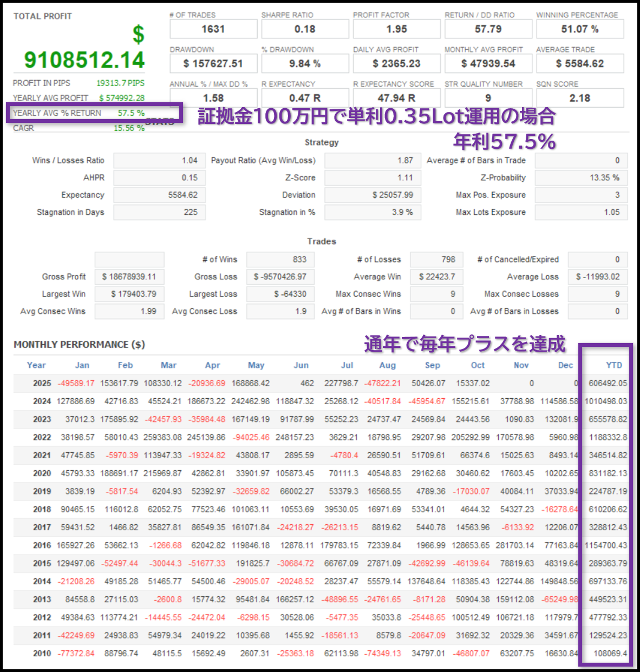The width and height of the screenshot is (640, 672).
Task: Select the Sharpe Ratio value 0.18
Action: 305,29
